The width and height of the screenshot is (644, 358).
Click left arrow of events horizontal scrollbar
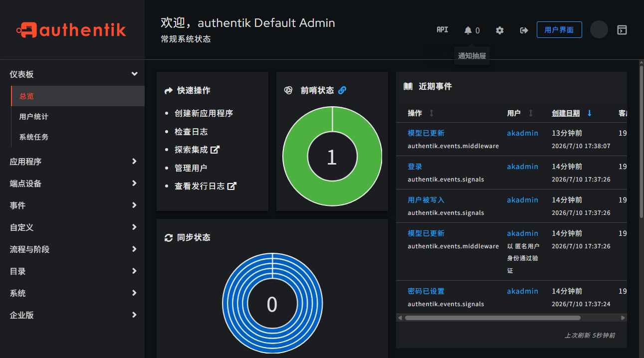(x=400, y=318)
